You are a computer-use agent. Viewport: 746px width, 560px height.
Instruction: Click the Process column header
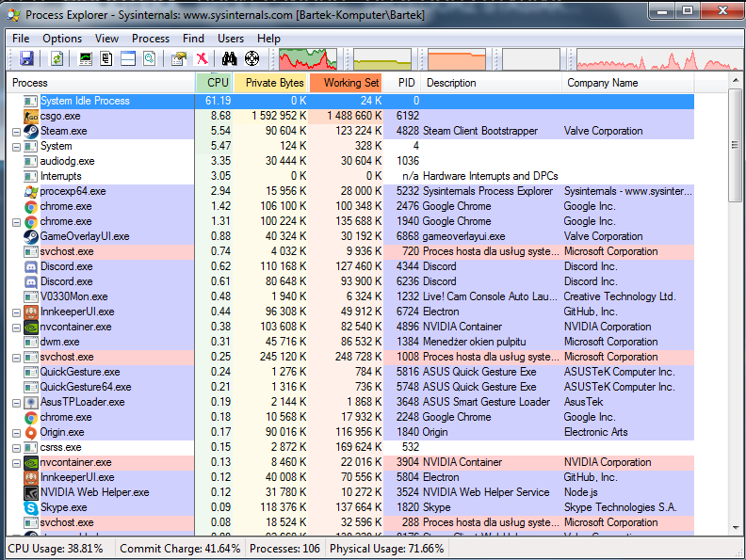point(101,83)
